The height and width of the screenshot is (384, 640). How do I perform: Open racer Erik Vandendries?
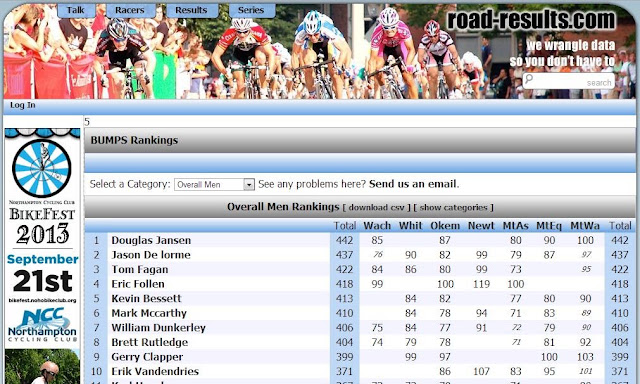point(155,371)
